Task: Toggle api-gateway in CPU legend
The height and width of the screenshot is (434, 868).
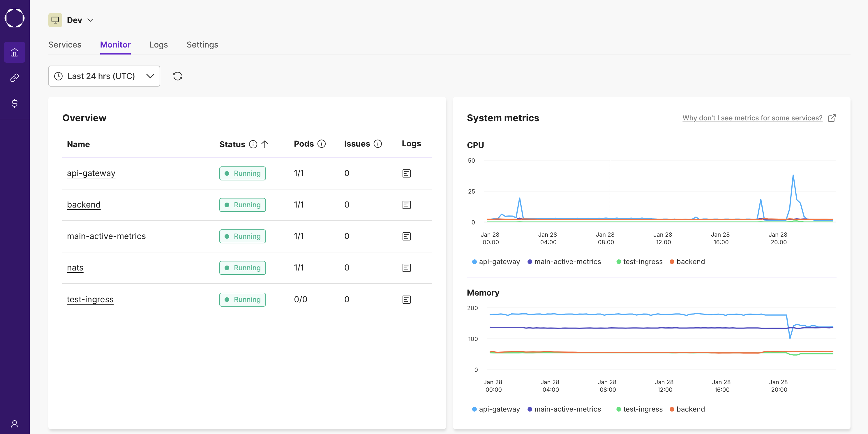Action: [x=496, y=262]
